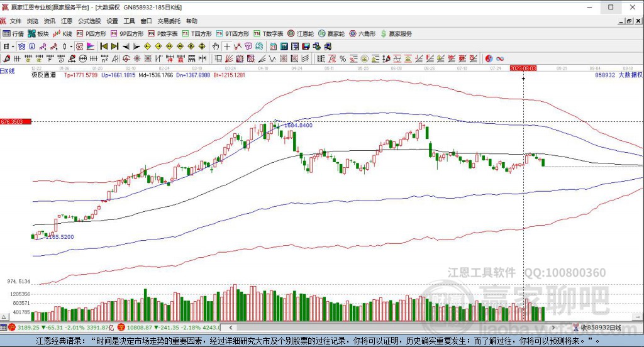This screenshot has height=347, width=644.
Task: Switch to K线 candlestick view
Action: coord(64,33)
